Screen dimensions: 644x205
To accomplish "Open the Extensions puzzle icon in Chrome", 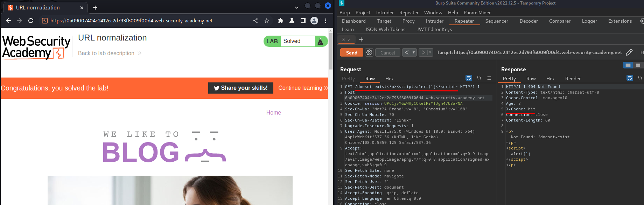I will [280, 21].
